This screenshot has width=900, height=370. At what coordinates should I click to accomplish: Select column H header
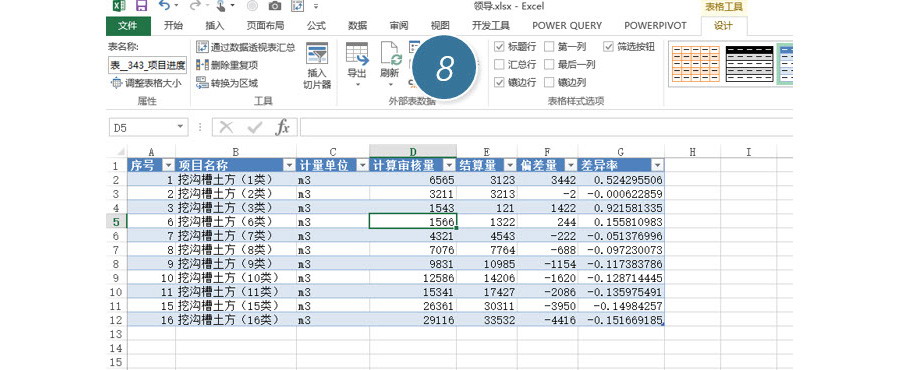pyautogui.click(x=692, y=152)
